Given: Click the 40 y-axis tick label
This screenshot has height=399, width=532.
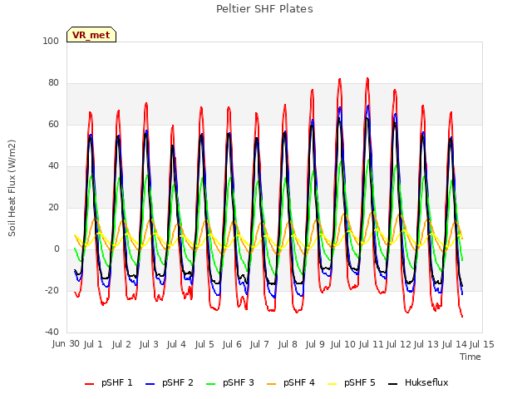Looking at the screenshot, I should [53, 166].
